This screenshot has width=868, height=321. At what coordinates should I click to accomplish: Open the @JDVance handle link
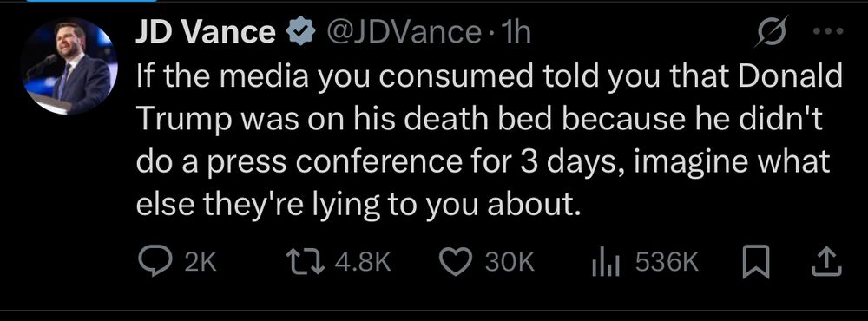click(403, 33)
